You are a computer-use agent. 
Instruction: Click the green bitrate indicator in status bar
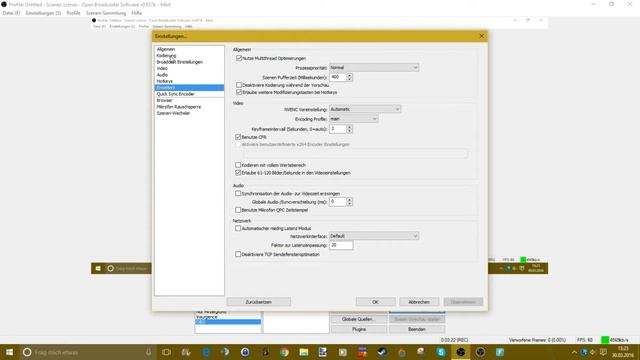pos(605,340)
